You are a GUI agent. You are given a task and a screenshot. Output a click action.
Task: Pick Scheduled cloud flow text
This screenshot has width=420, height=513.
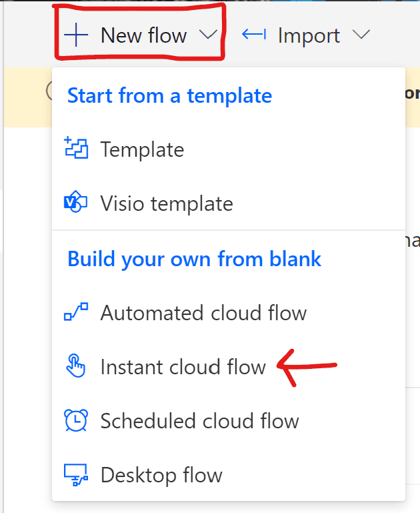coord(199,421)
